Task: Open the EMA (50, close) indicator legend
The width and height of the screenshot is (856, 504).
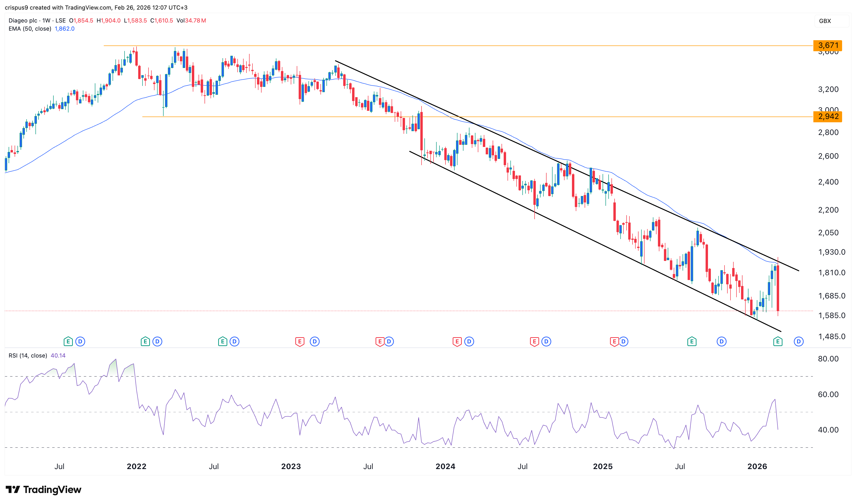Action: [x=30, y=28]
